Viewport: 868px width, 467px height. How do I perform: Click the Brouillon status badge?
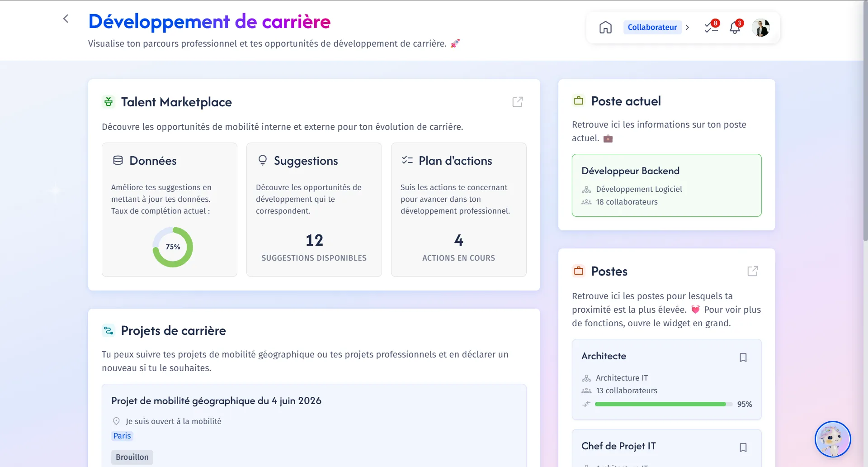tap(132, 457)
